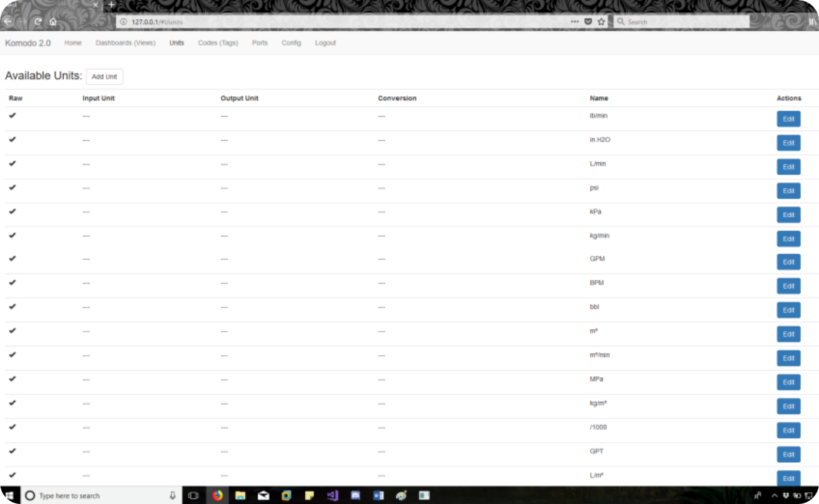This screenshot has width=819, height=504.
Task: Open Visual Studio from taskbar
Action: [x=333, y=495]
